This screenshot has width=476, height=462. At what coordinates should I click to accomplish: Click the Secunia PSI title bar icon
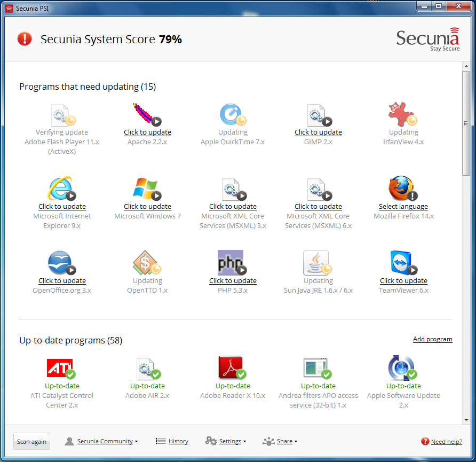tap(10, 9)
